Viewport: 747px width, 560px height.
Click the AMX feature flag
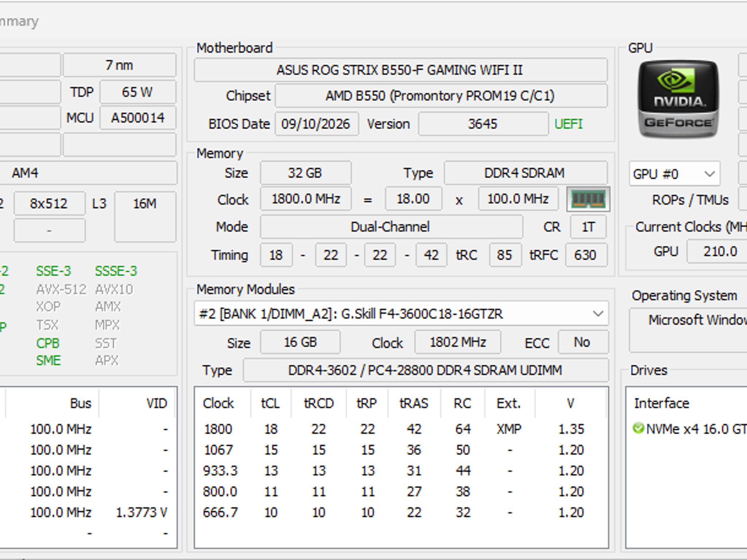tap(108, 307)
